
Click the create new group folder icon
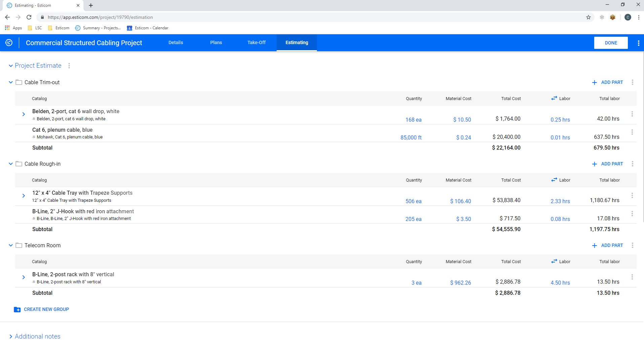pos(17,310)
